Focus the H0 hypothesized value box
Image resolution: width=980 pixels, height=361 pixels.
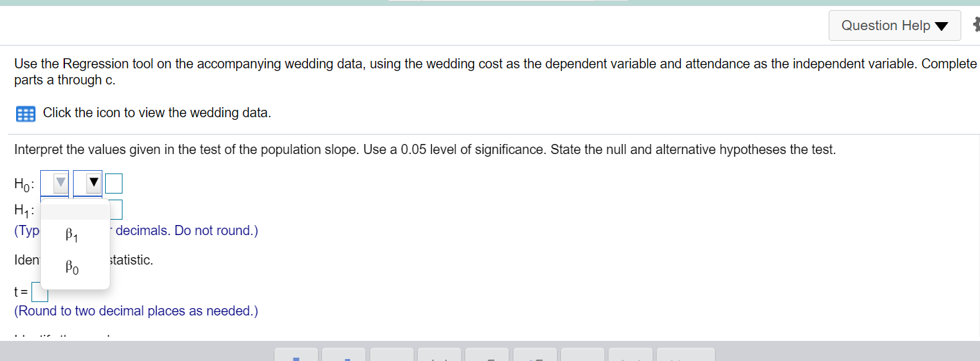[x=114, y=182]
